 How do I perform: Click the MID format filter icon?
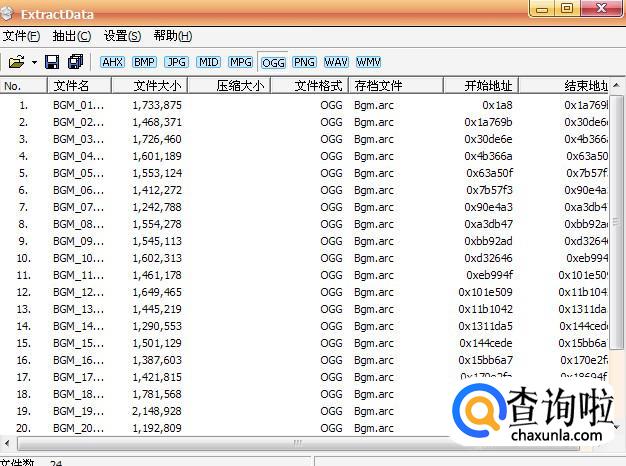coord(208,62)
